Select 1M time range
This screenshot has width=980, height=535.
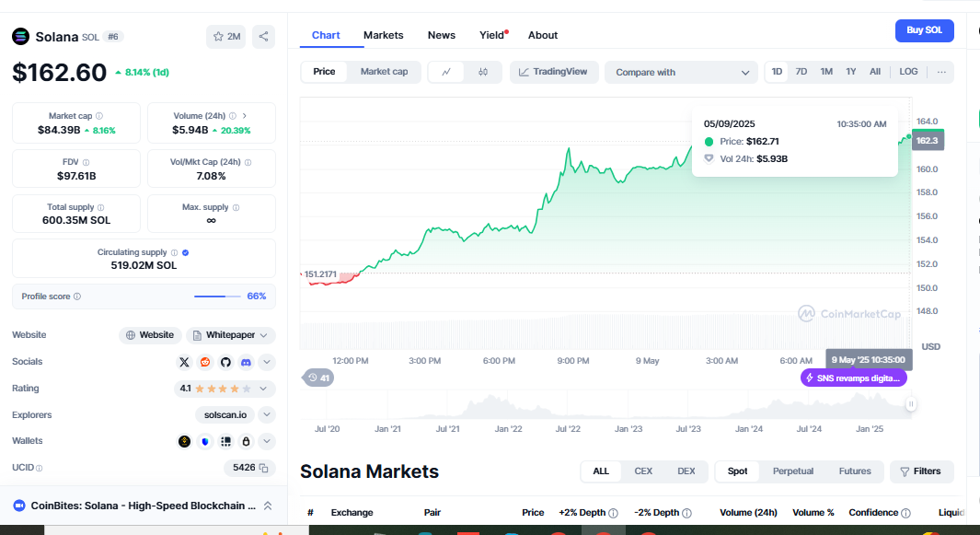point(826,72)
